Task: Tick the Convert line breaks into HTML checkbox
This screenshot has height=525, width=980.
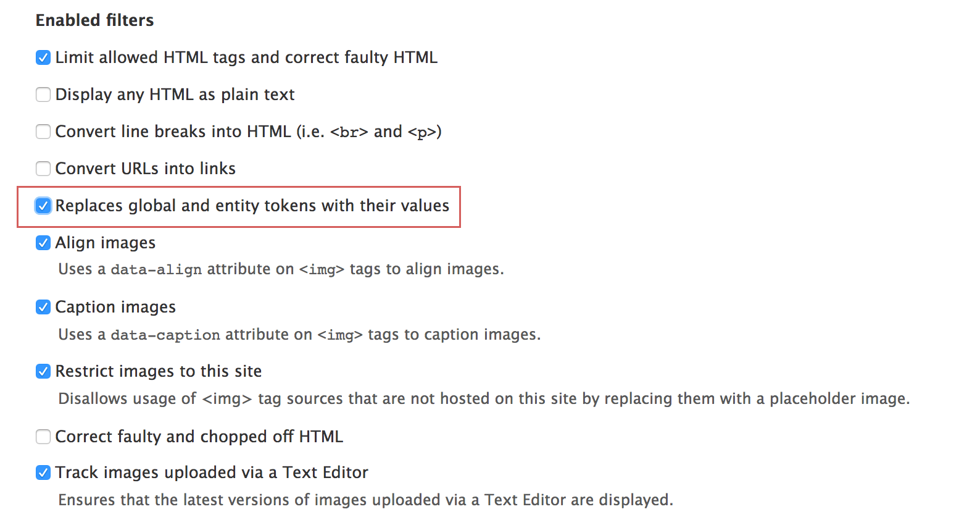Action: 43,132
